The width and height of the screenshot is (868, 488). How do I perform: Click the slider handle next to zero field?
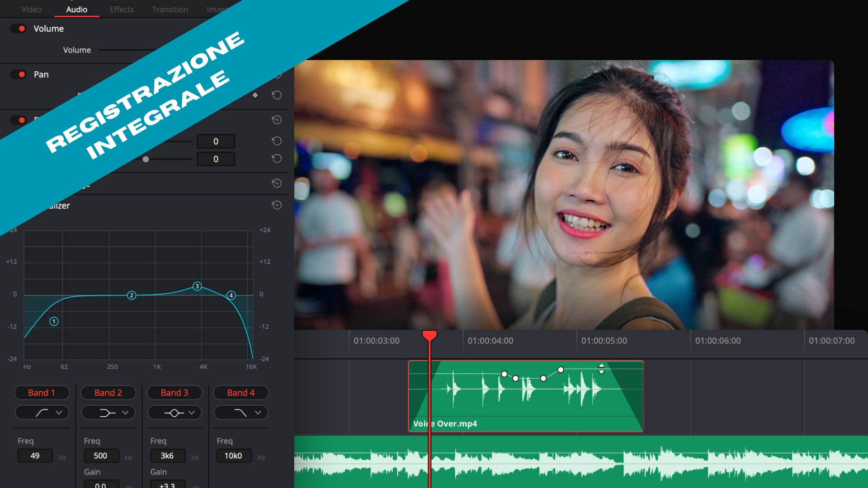click(146, 159)
